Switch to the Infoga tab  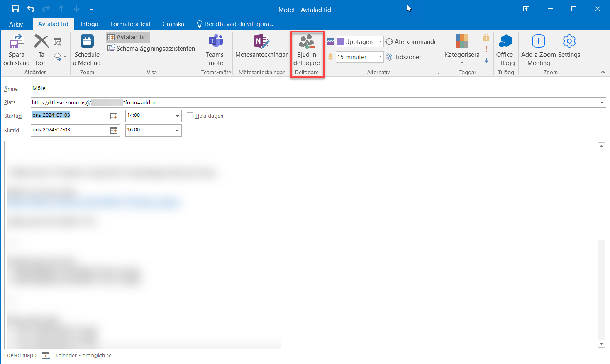tap(89, 24)
